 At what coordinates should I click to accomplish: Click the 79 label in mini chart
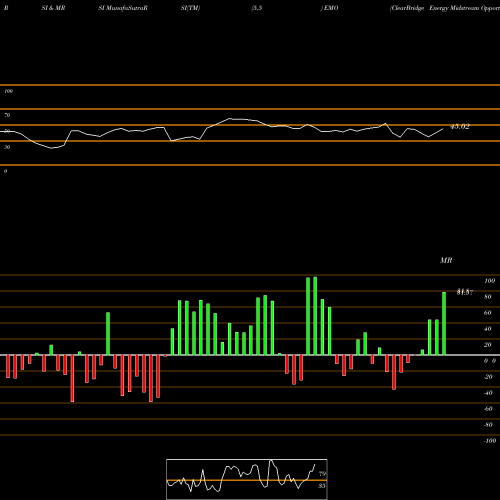point(322,474)
